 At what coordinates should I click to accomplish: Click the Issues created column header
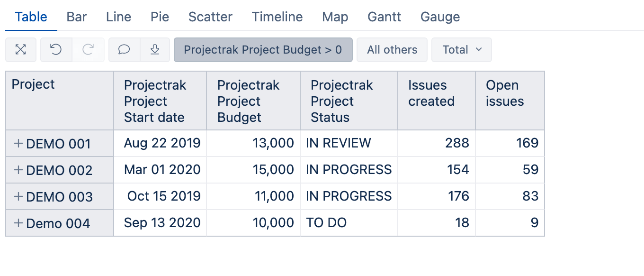pyautogui.click(x=437, y=101)
